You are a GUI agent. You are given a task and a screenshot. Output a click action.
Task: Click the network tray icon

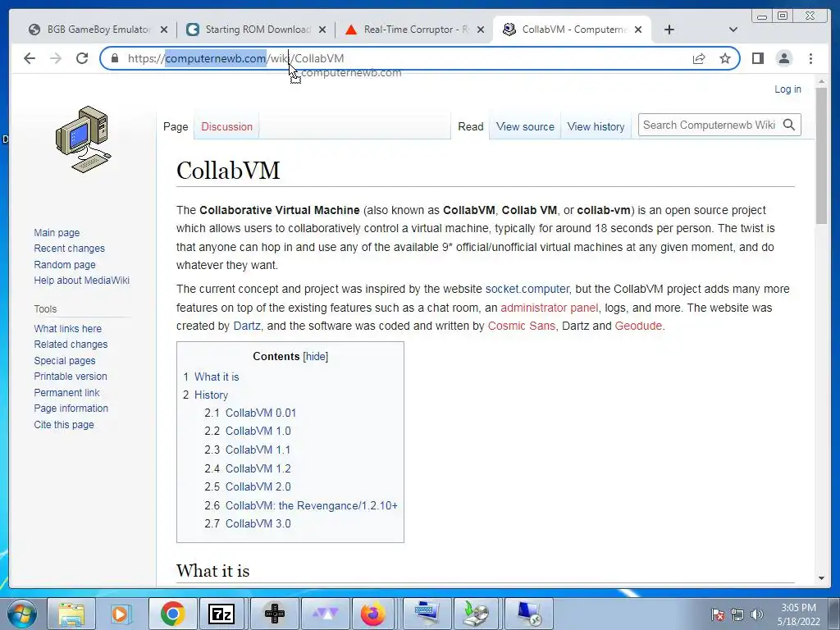pos(737,614)
